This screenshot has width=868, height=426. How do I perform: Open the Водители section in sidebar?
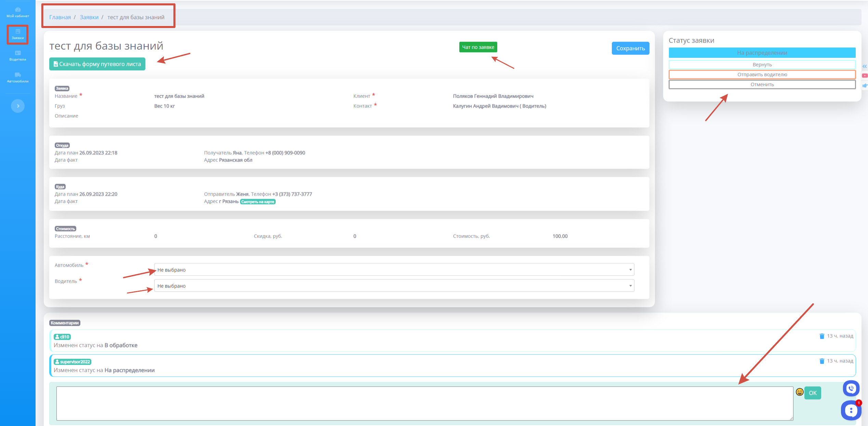coord(18,55)
